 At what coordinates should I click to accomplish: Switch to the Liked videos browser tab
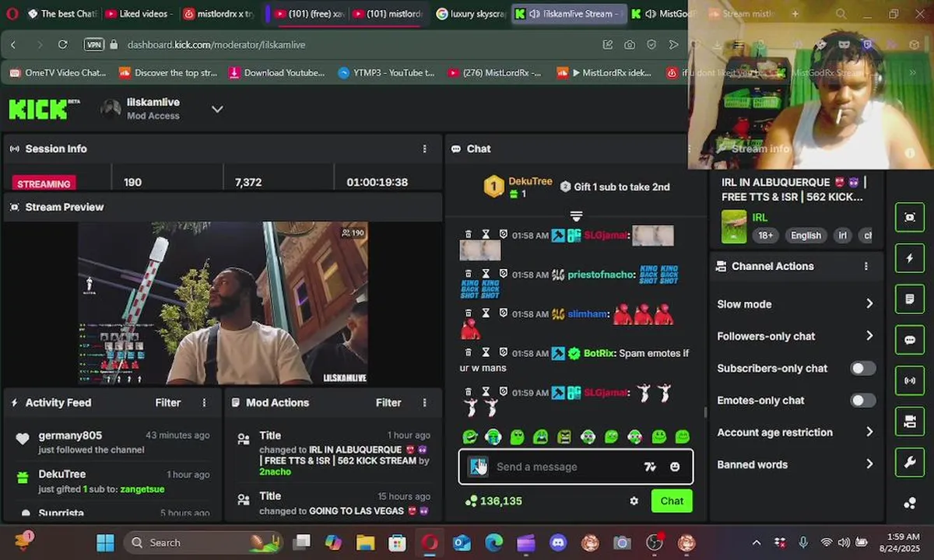point(138,14)
